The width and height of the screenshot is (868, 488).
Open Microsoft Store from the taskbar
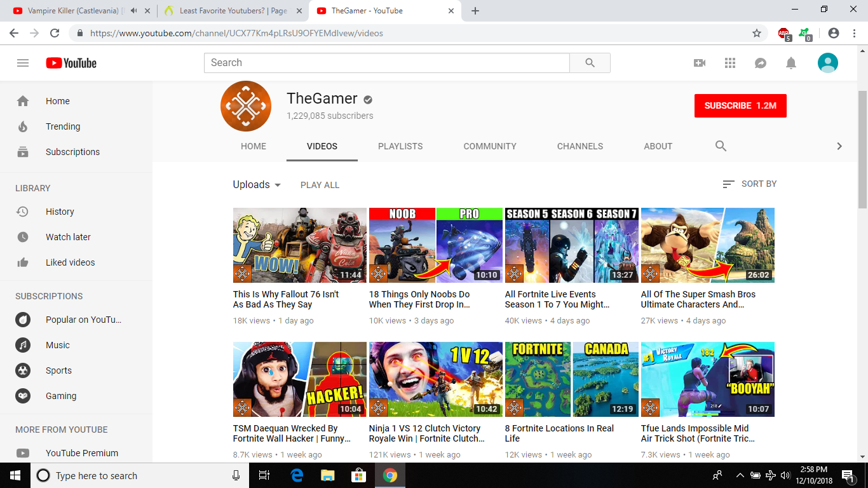[359, 475]
